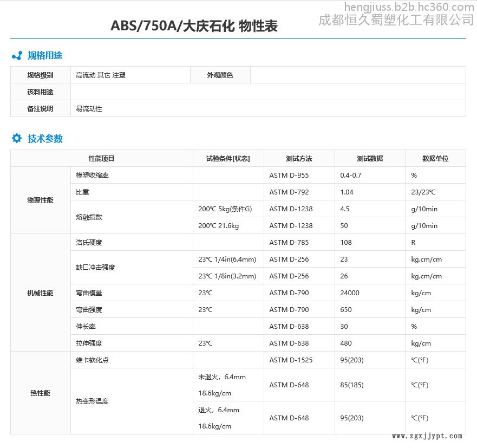Select the condition 未退火，6.4mm
The image size is (477, 448).
[x=222, y=377]
